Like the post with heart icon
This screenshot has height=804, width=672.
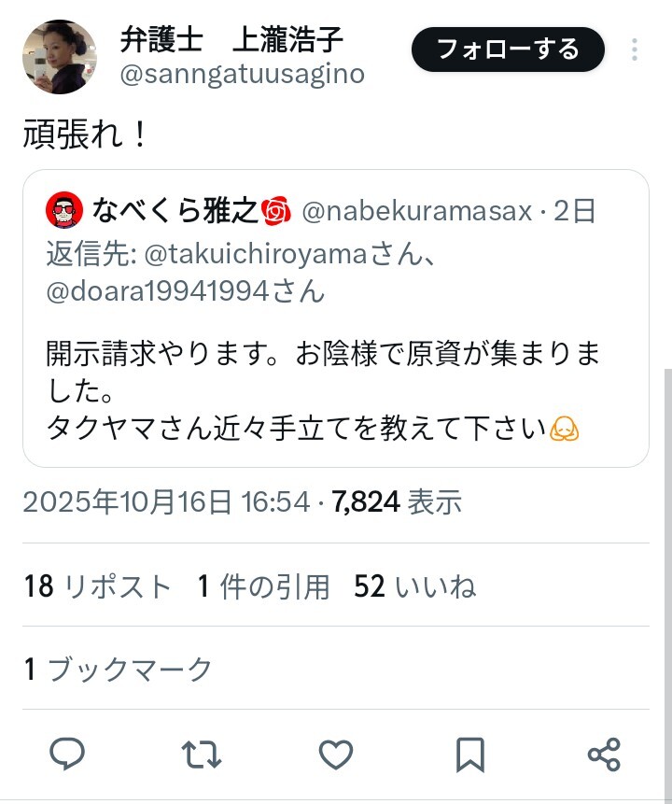coord(336,755)
